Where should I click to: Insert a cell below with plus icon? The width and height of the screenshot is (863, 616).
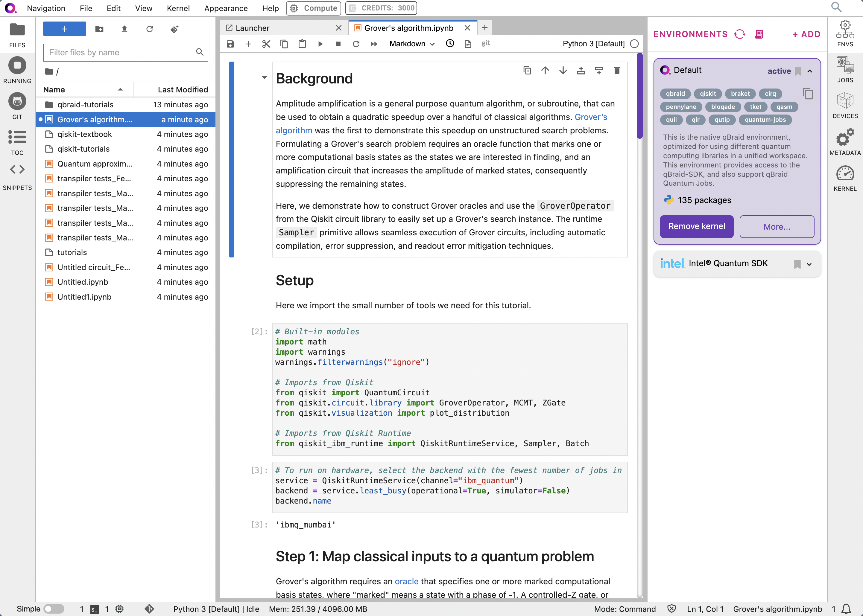248,44
